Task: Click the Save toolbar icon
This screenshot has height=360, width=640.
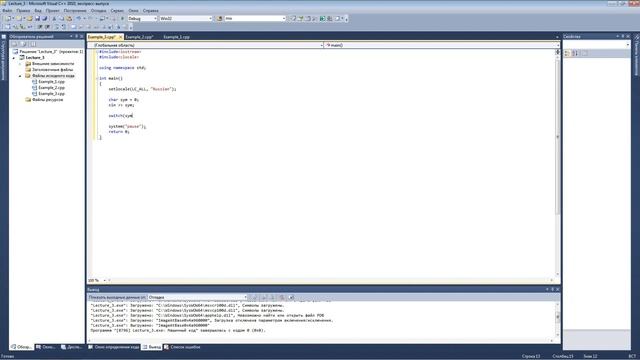Action: click(x=37, y=18)
